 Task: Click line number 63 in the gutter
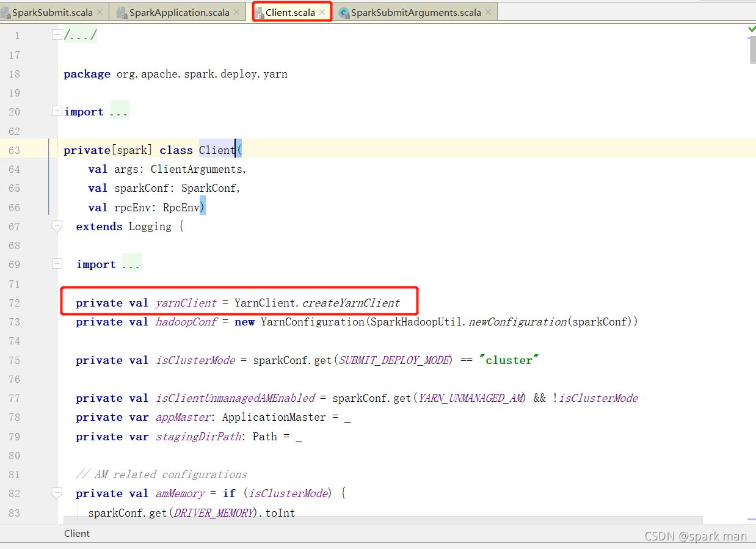14,150
